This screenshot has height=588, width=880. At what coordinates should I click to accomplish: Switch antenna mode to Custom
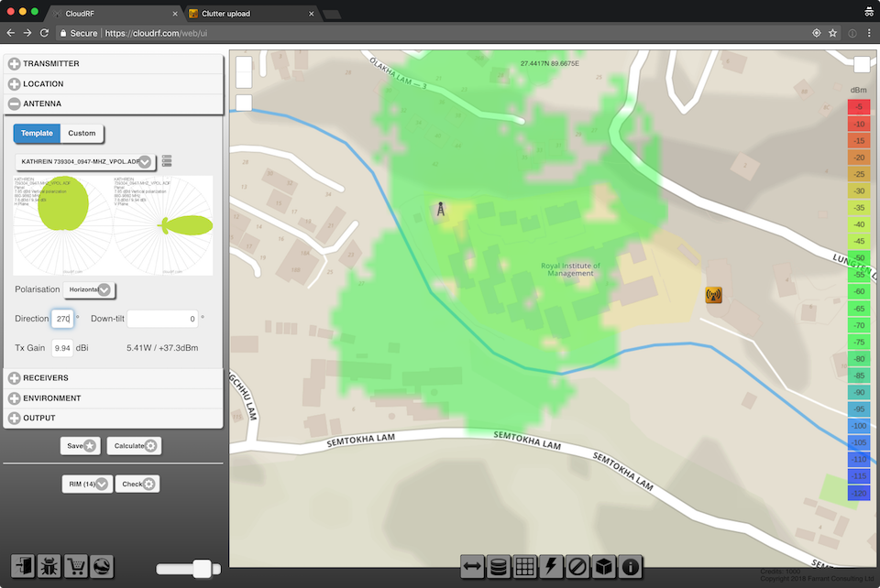click(x=82, y=133)
